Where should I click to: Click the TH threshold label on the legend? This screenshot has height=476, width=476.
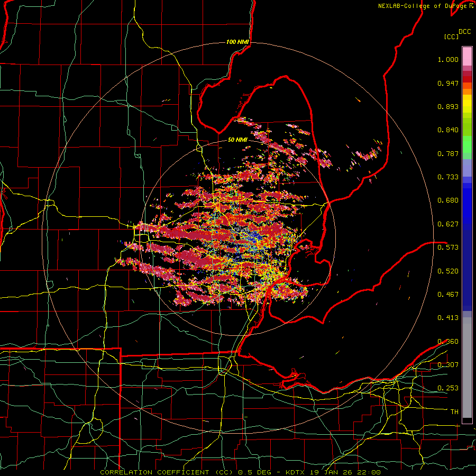pos(454,412)
